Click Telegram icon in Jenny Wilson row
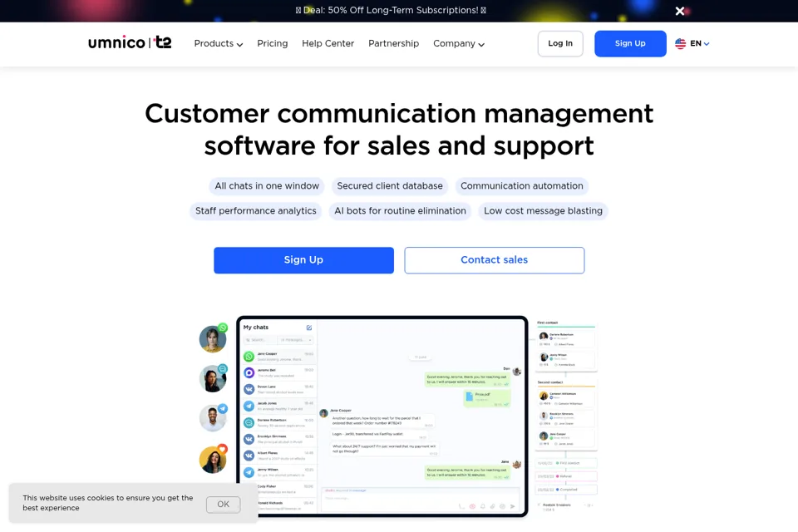Viewport: 798px width, 532px height. (x=249, y=472)
